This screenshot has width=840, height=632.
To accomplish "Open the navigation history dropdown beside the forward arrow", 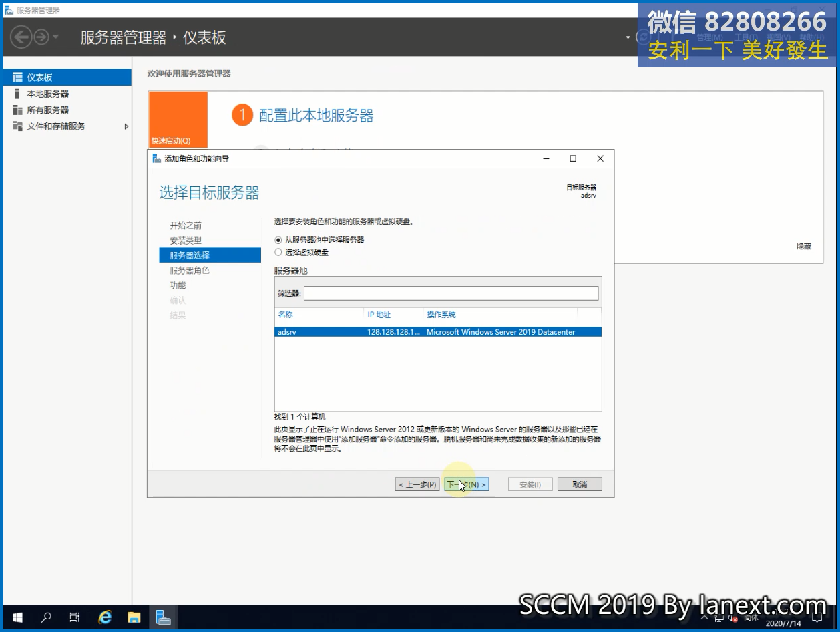I will (55, 37).
